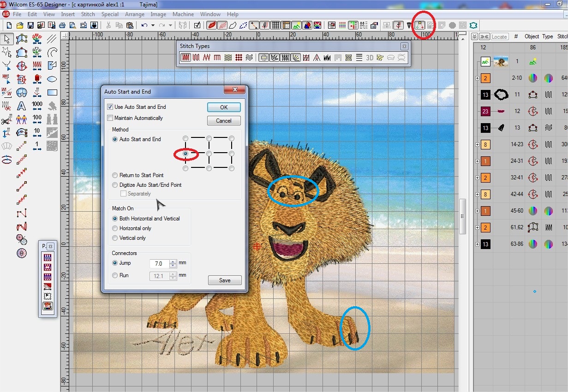Screen dimensions: 568x392
Task: Select middle-left position in anchor grid
Action: (x=185, y=154)
